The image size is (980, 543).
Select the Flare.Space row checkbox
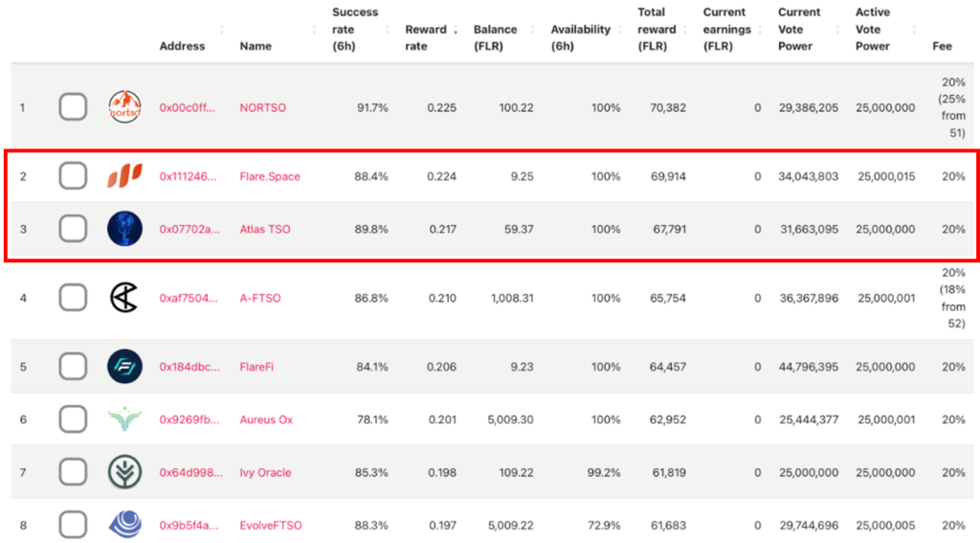click(73, 176)
